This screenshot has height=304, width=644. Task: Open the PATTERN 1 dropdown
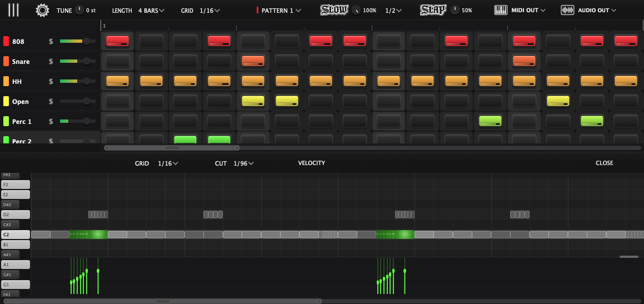(281, 11)
